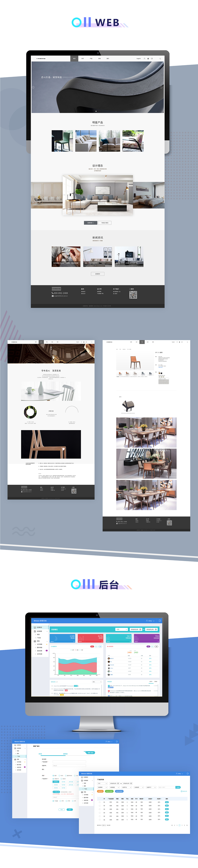198x868 pixels.
Task: Select 频道 in the dashboard sidebar tree
Action: click(x=38, y=635)
